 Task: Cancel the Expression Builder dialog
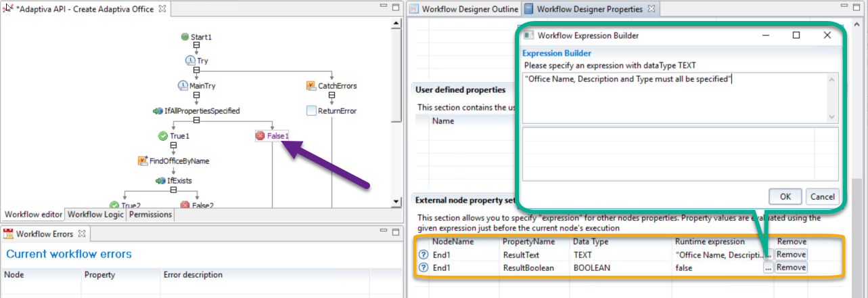click(822, 196)
